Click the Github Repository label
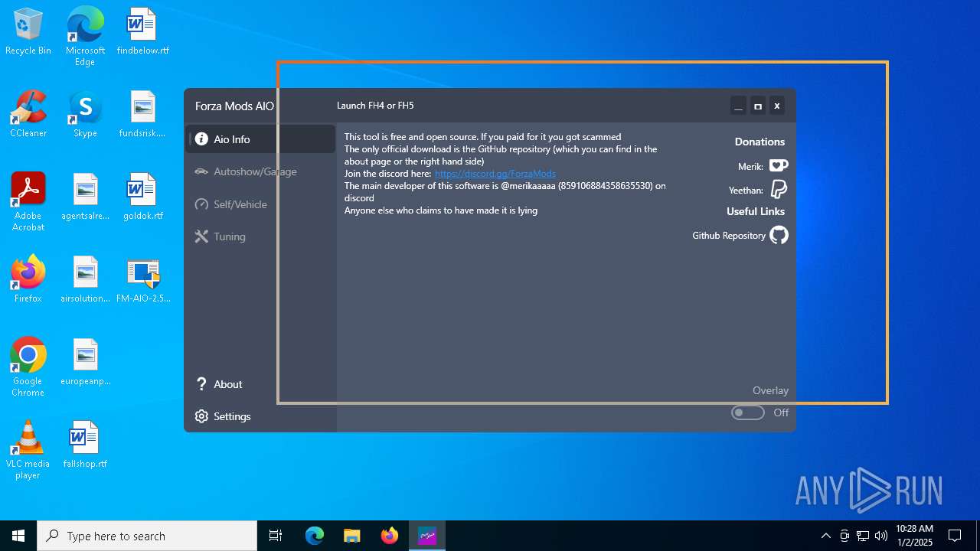The image size is (980, 551). pos(729,236)
